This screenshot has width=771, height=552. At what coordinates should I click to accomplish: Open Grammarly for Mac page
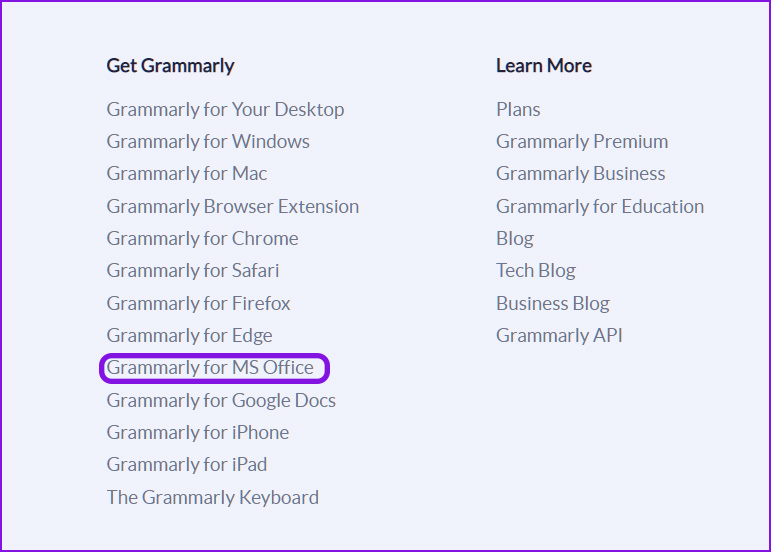pos(187,174)
